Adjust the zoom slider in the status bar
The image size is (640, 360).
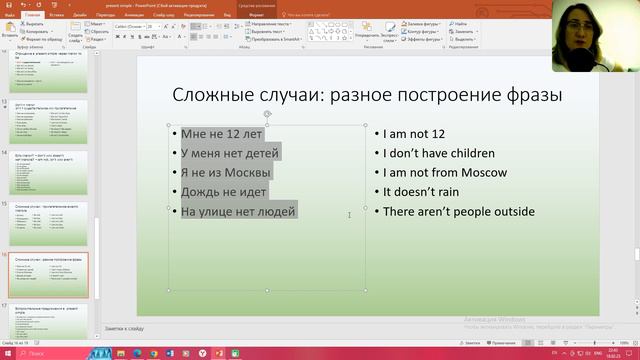594,343
